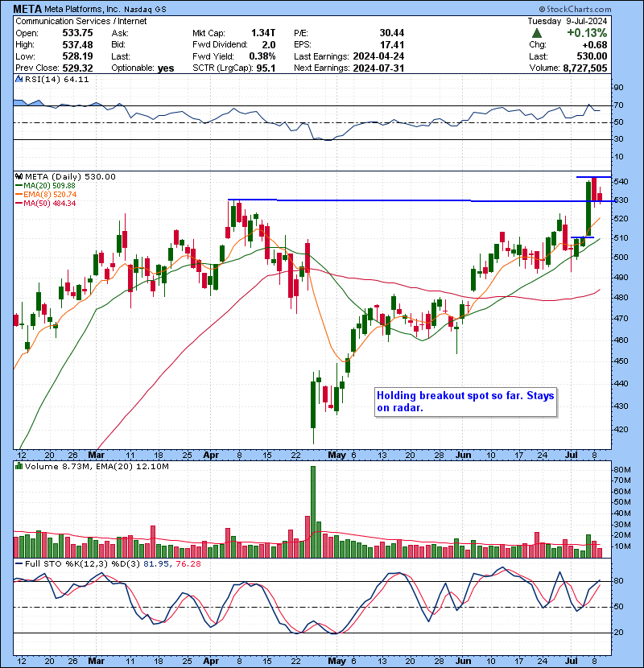Click the SCTR (LrgCap) value 95.1
This screenshot has height=668, width=644.
266,68
